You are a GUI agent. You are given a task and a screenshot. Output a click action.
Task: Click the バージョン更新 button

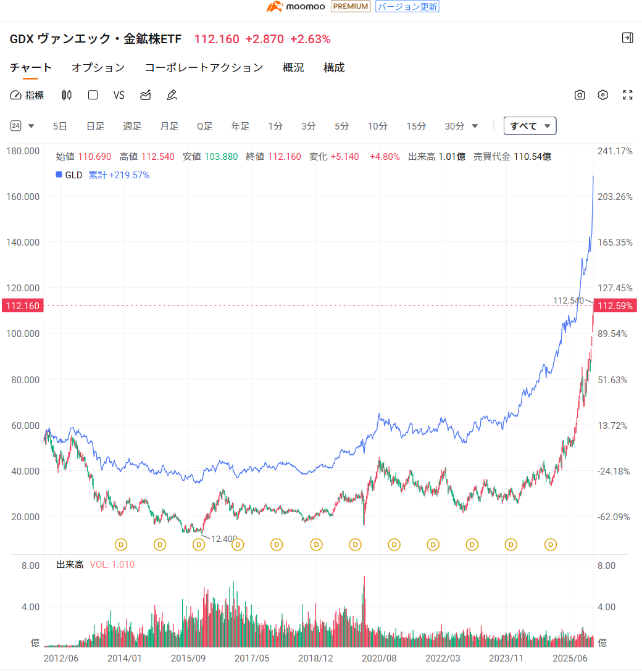[407, 7]
